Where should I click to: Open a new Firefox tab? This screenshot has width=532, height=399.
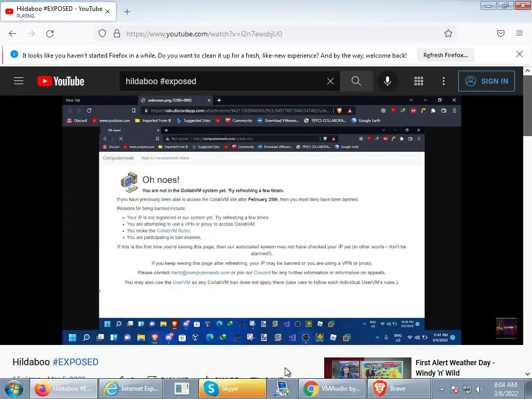point(127,12)
